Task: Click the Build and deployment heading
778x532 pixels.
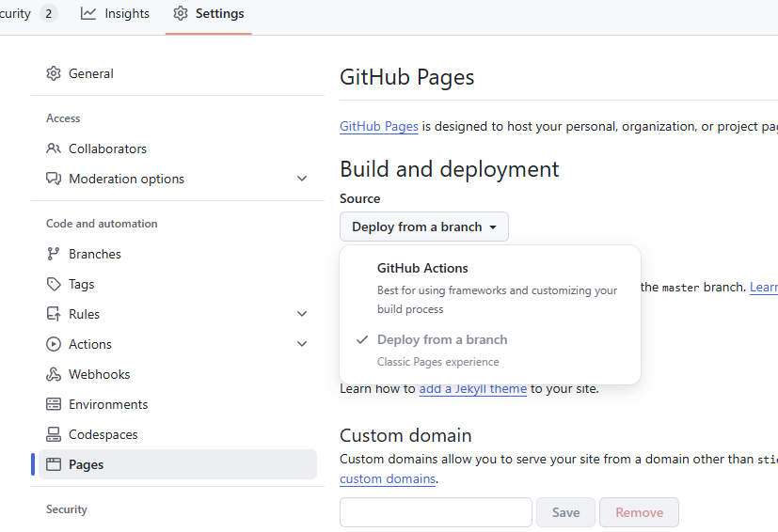Action: coord(450,169)
